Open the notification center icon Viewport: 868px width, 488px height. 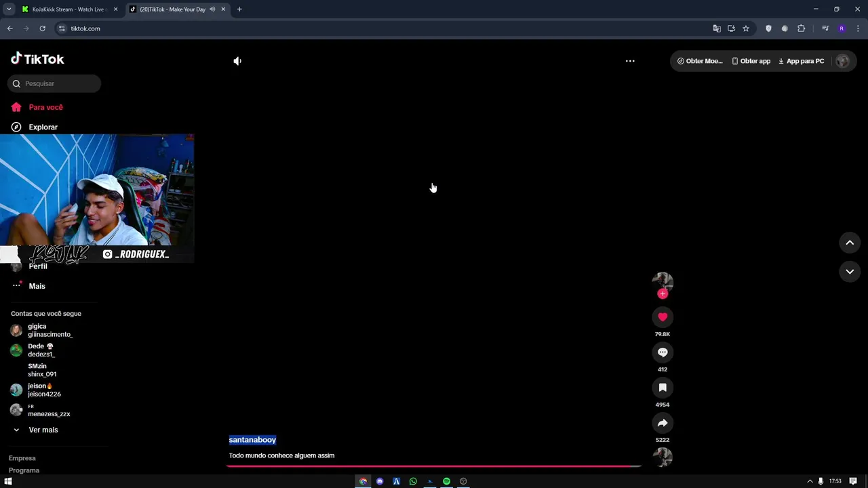point(853,481)
